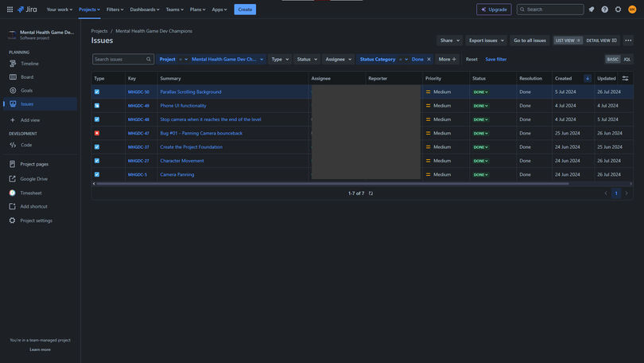Click the top Search box
The width and height of the screenshot is (644, 363).
point(550,10)
